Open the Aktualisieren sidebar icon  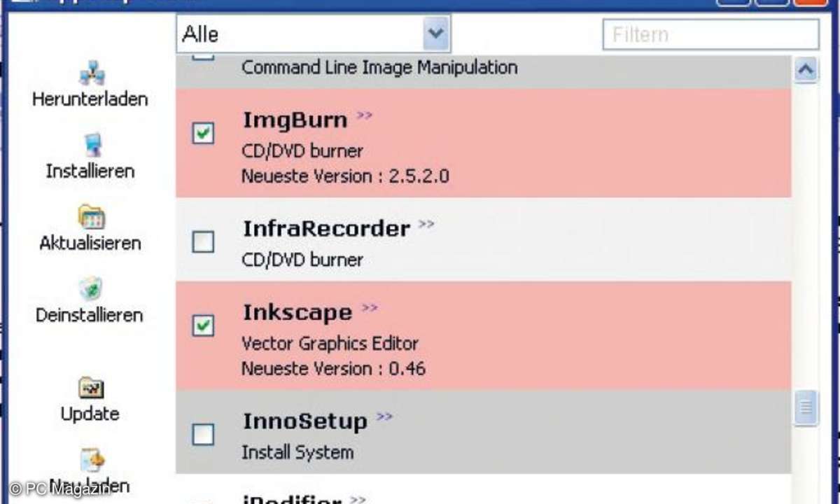92,217
